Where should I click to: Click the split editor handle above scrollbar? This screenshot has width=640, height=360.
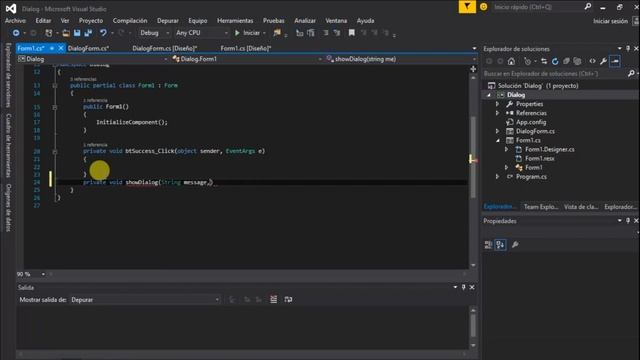(473, 69)
